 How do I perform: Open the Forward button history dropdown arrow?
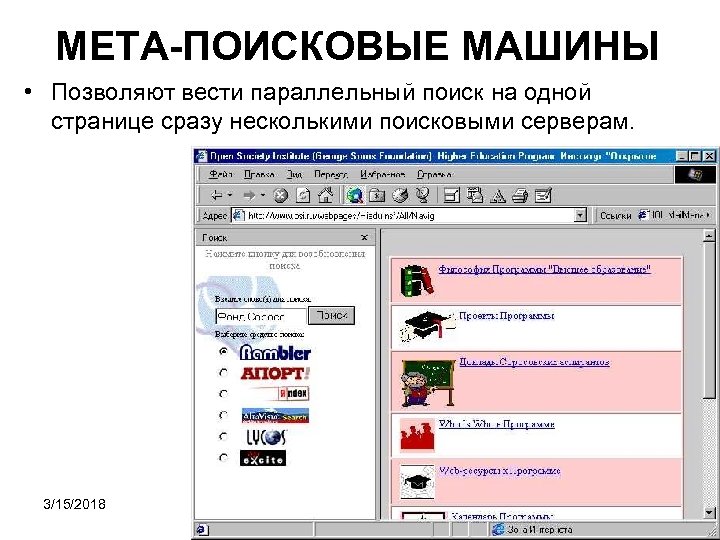pos(263,195)
